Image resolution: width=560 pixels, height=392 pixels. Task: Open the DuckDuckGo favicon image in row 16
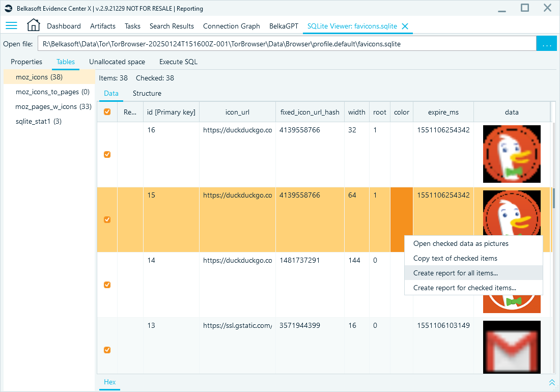pyautogui.click(x=512, y=154)
